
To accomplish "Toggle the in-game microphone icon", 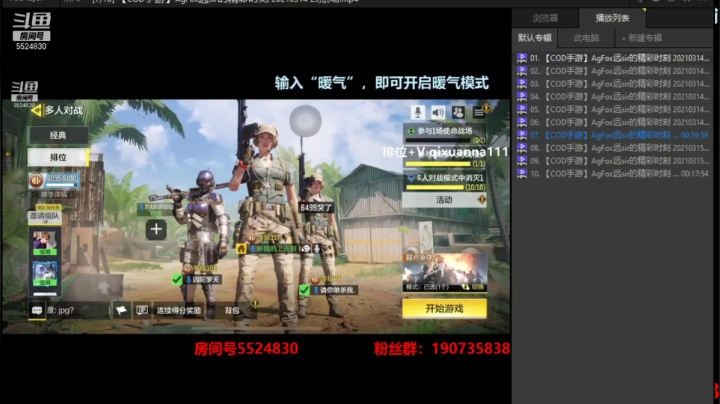I will click(417, 112).
